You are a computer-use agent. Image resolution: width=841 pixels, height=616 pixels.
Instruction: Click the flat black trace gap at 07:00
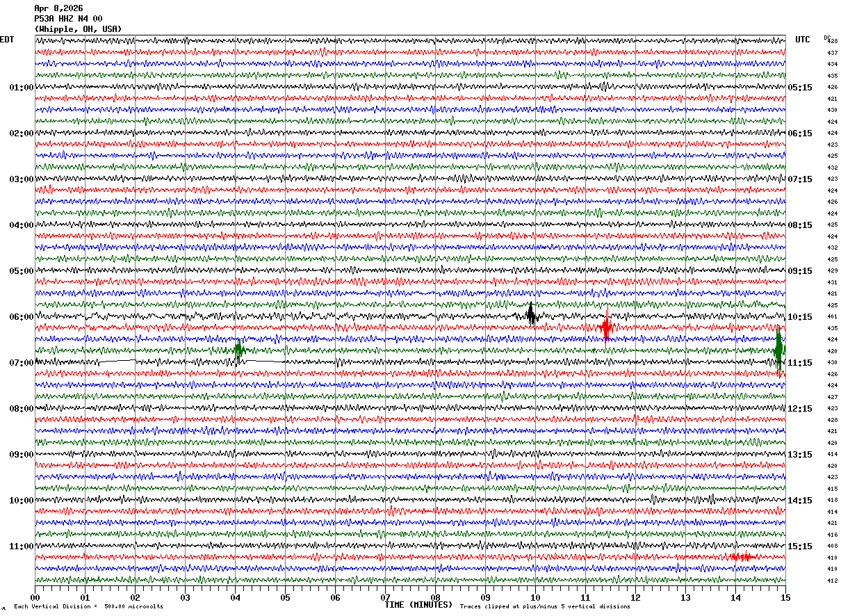(x=118, y=361)
